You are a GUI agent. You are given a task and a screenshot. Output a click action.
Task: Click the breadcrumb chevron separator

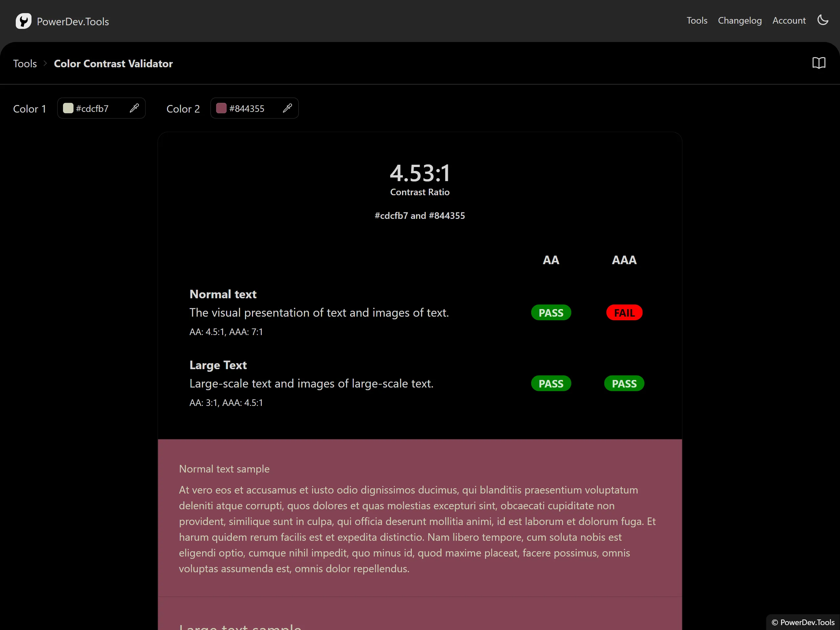(x=45, y=63)
